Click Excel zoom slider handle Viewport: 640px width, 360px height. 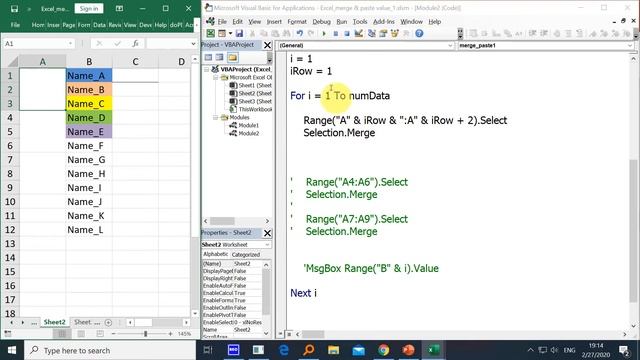click(x=145, y=334)
